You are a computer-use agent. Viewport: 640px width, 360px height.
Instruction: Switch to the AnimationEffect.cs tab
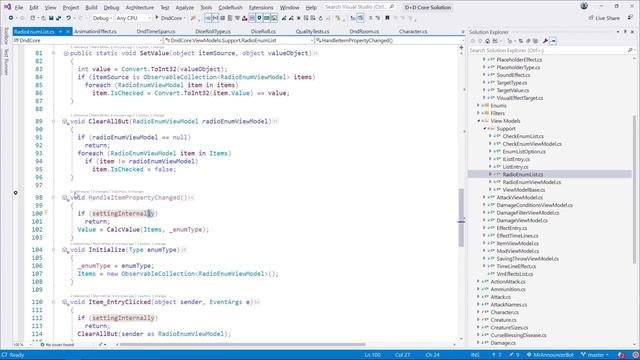click(95, 31)
